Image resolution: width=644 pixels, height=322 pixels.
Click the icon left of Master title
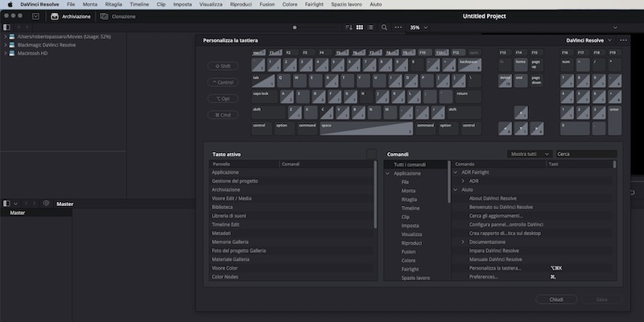tap(47, 204)
